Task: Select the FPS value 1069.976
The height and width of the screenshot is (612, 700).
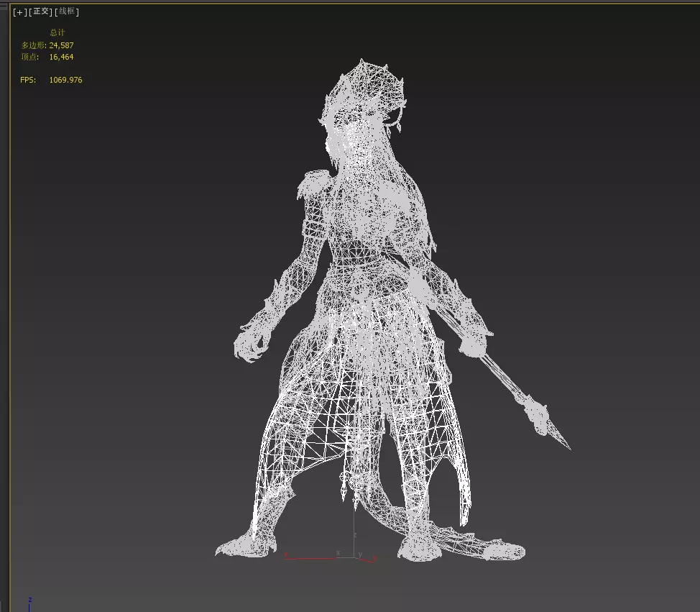Action: pos(65,80)
